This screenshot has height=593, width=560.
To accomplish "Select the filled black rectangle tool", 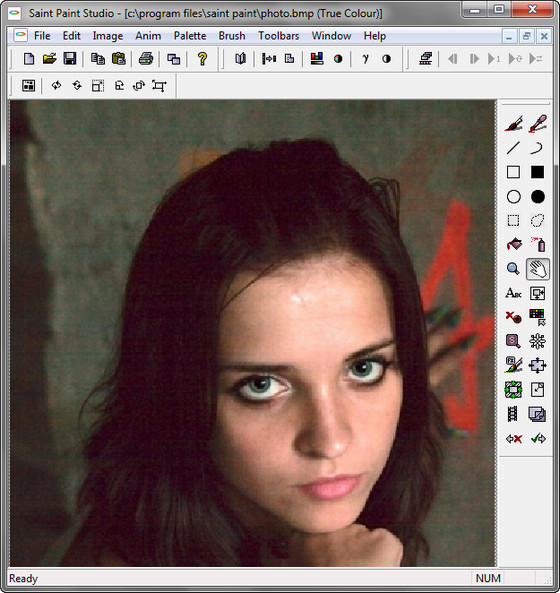I will click(x=537, y=172).
